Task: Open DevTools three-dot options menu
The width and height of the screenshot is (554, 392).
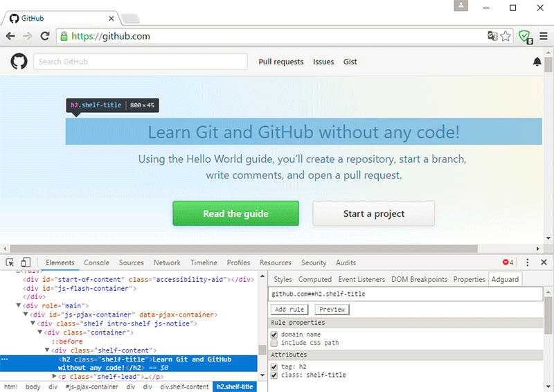Action: (528, 262)
